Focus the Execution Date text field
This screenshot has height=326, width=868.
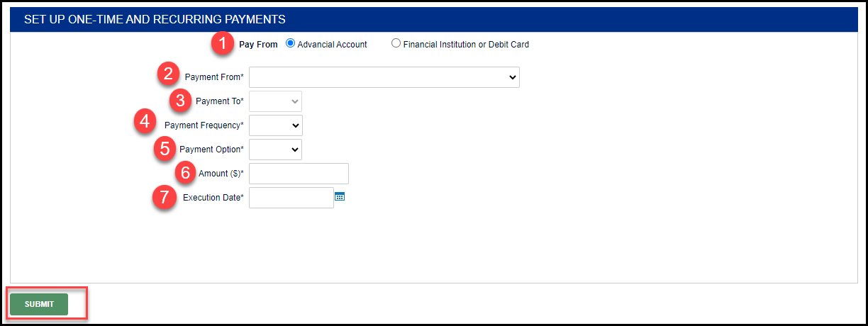click(x=291, y=198)
